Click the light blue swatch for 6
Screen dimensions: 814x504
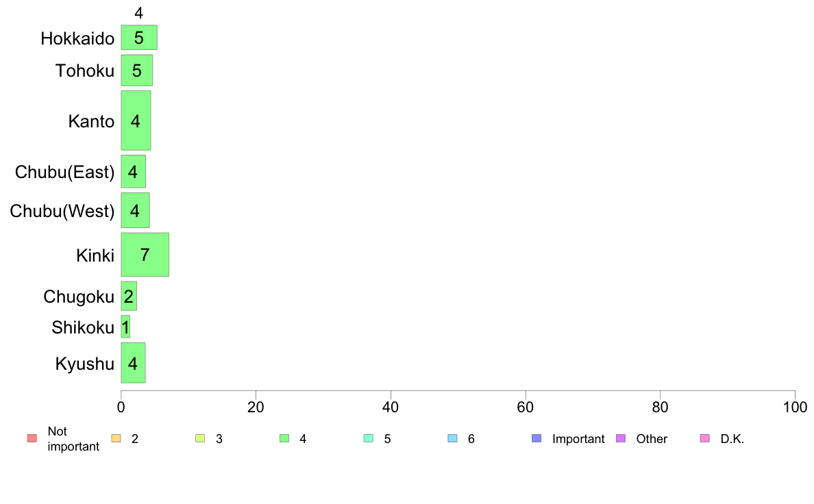(x=453, y=438)
